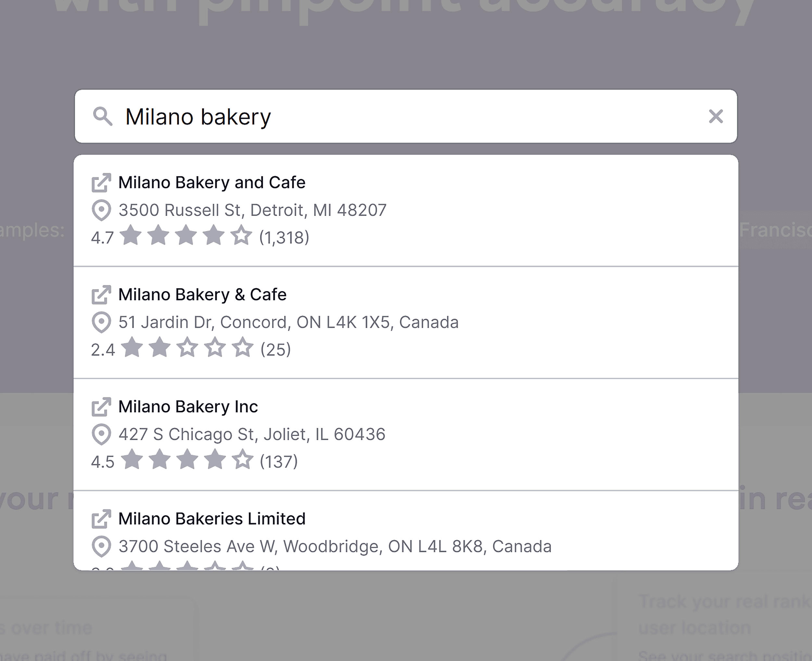
Task: Click the Detroit, MI 48207 address
Action: tap(252, 210)
